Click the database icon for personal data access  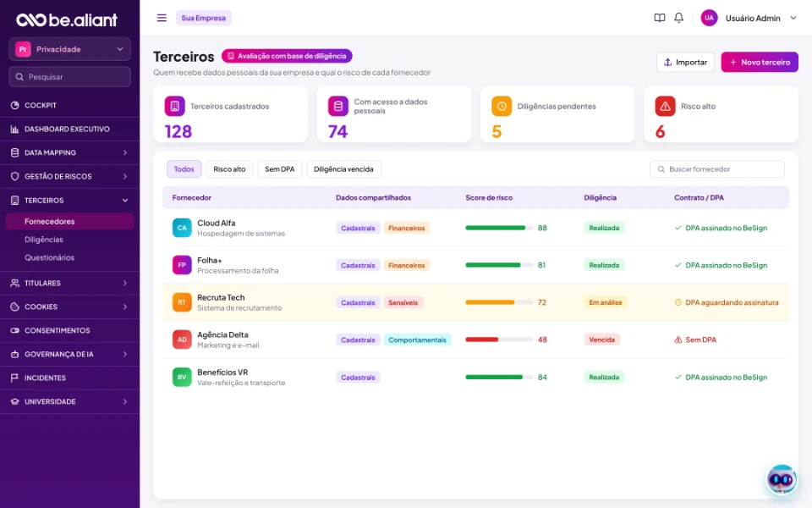[x=338, y=107]
